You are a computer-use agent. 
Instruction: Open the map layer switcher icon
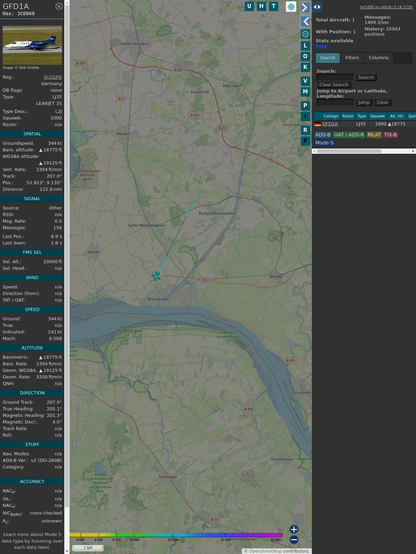[x=291, y=6]
